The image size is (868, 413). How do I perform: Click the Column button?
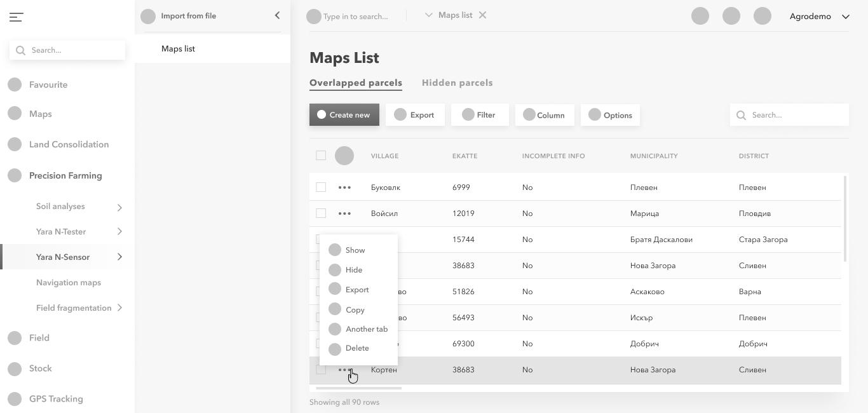(545, 115)
